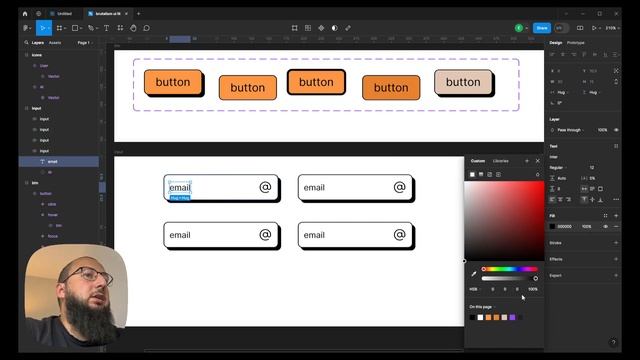Pick color with eyedropper tool
The width and height of the screenshot is (640, 360).
473,274
